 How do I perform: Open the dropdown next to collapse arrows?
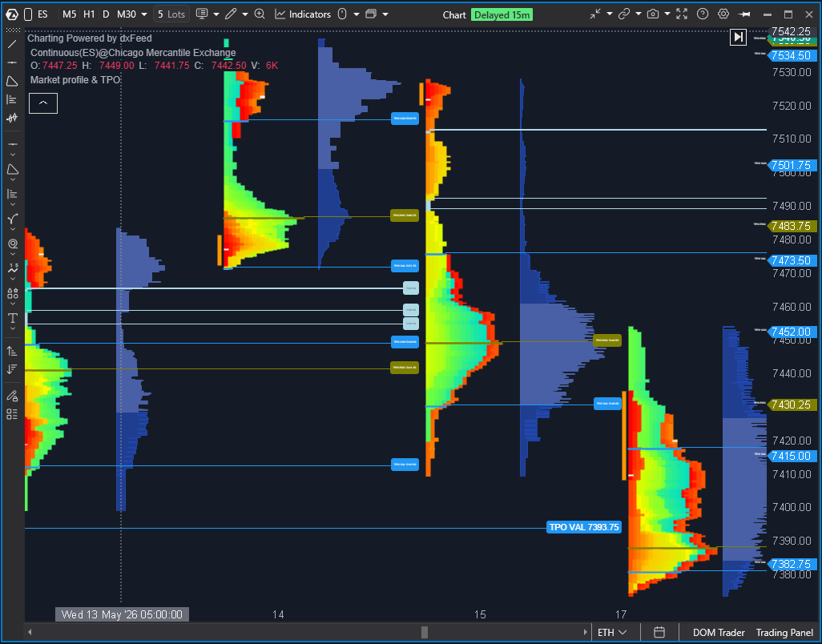610,14
